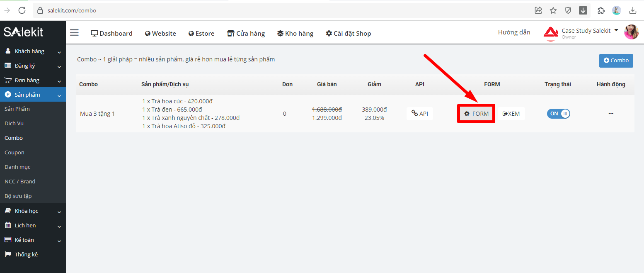Viewport: 644px width, 273px height.
Task: Click the Case Study Salekit brand logo
Action: click(x=551, y=34)
